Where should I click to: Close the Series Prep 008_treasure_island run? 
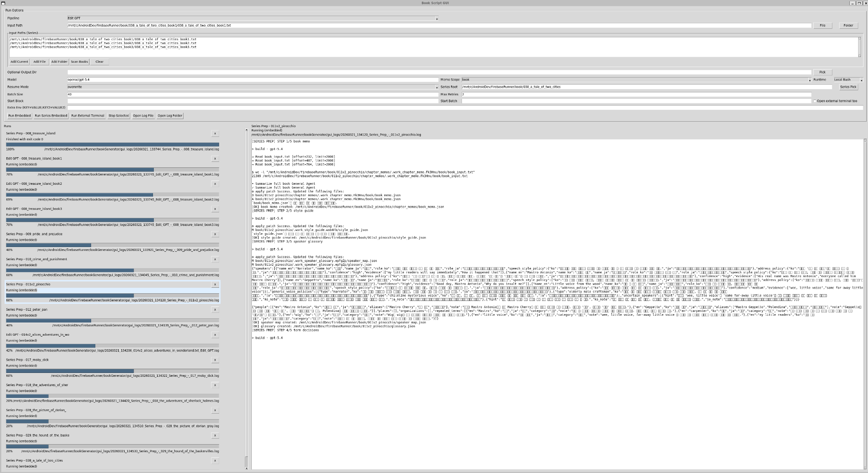[x=215, y=134]
